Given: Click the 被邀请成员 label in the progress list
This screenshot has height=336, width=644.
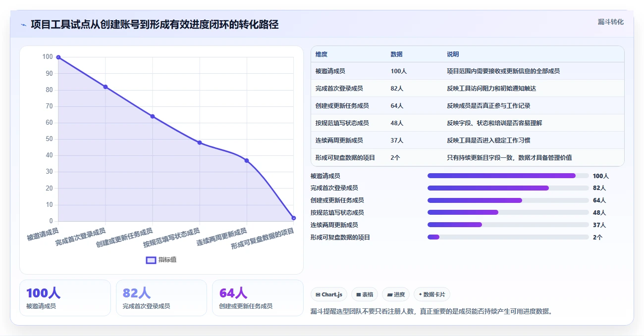Looking at the screenshot, I should [x=325, y=176].
